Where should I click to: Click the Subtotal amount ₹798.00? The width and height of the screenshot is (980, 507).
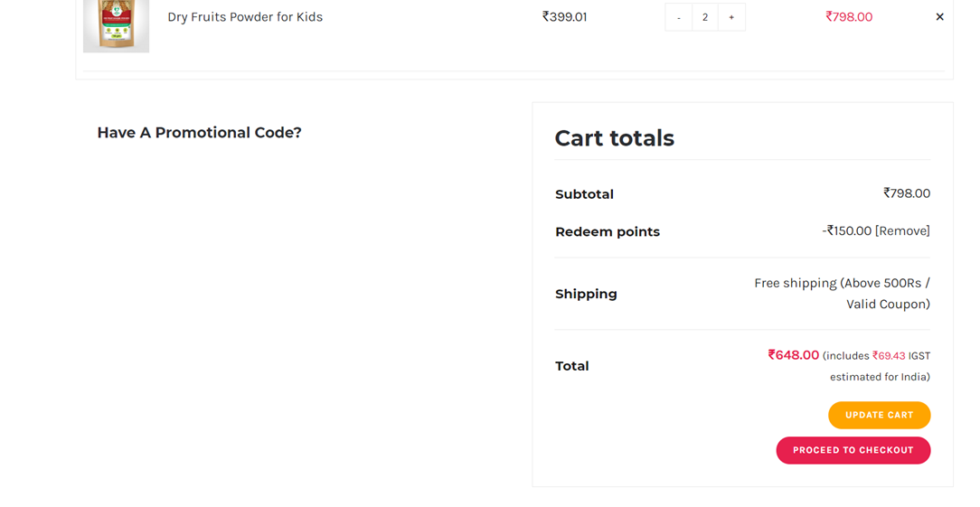[906, 193]
